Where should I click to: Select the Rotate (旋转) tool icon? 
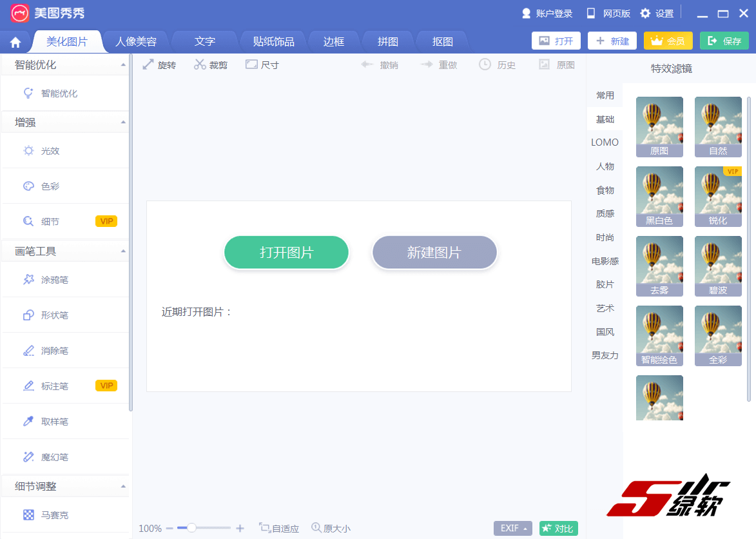148,64
